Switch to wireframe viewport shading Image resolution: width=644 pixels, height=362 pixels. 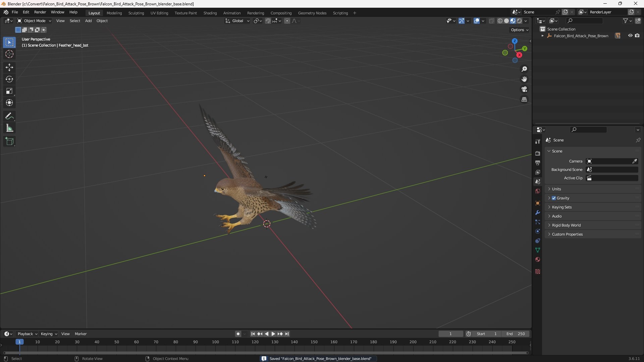pos(500,21)
